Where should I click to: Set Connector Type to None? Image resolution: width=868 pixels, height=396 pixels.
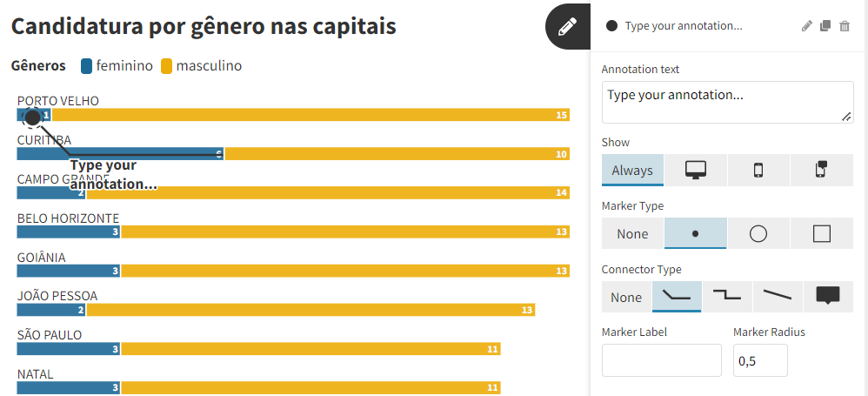tap(626, 297)
